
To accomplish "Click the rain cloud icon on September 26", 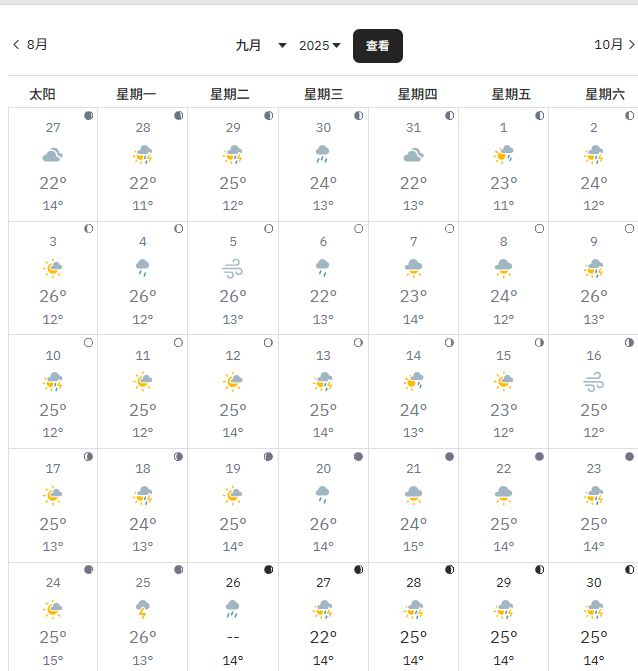I will click(233, 609).
